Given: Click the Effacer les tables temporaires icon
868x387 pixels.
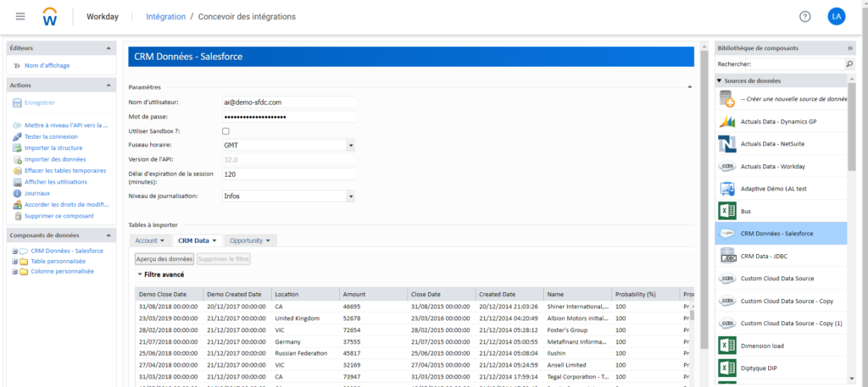Looking at the screenshot, I should click(17, 170).
